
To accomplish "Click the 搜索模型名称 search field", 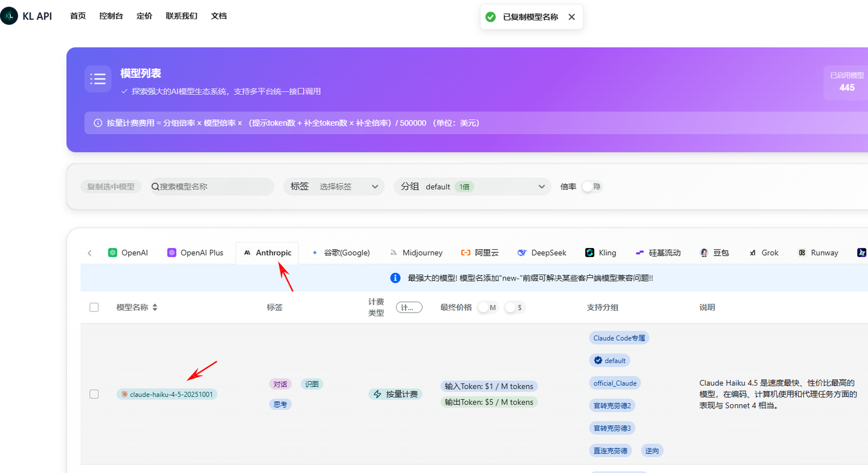I will pos(211,186).
